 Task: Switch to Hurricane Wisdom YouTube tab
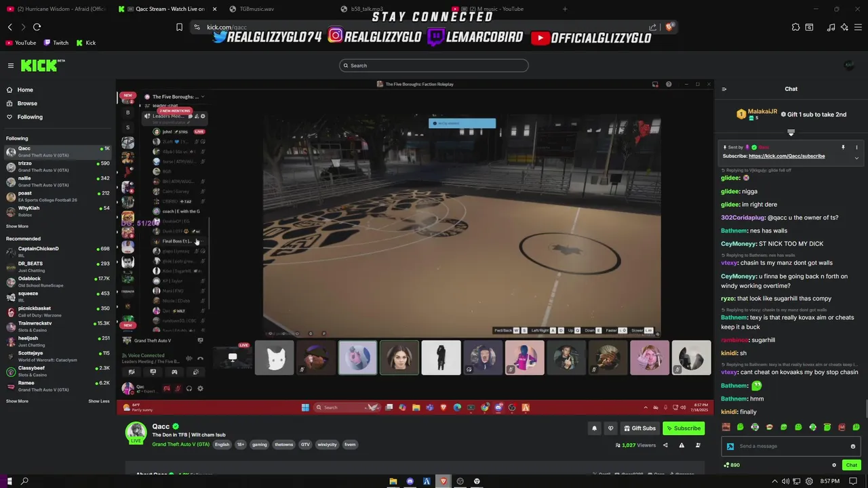(x=58, y=9)
